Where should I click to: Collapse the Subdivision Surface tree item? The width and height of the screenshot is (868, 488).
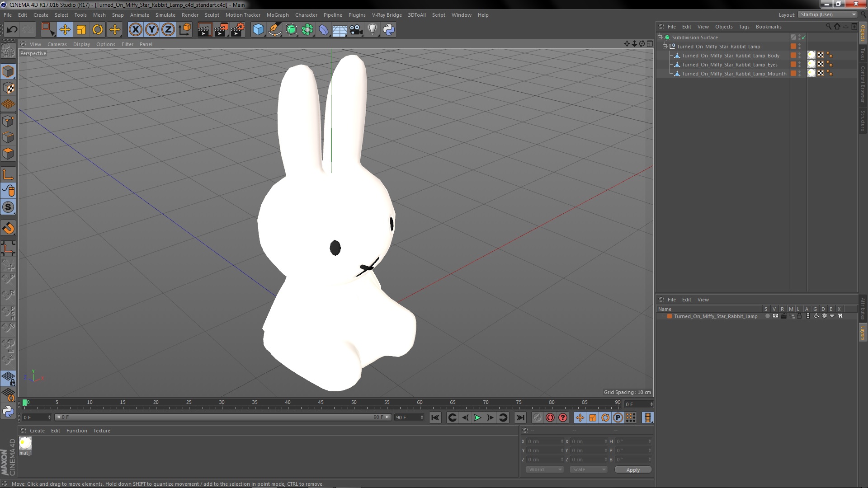tap(660, 38)
